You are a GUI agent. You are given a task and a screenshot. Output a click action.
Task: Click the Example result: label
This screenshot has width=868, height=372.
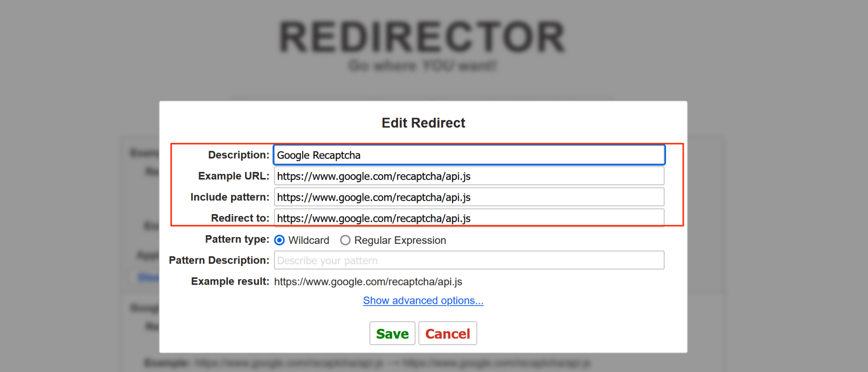coord(230,281)
